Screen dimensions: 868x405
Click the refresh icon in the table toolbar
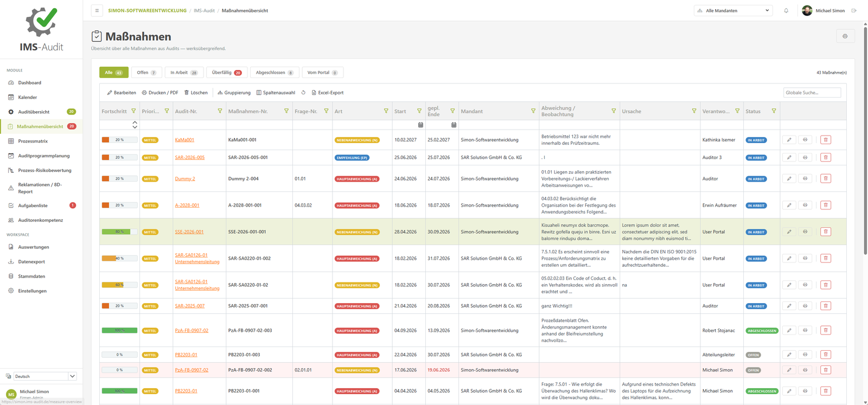[x=303, y=93]
